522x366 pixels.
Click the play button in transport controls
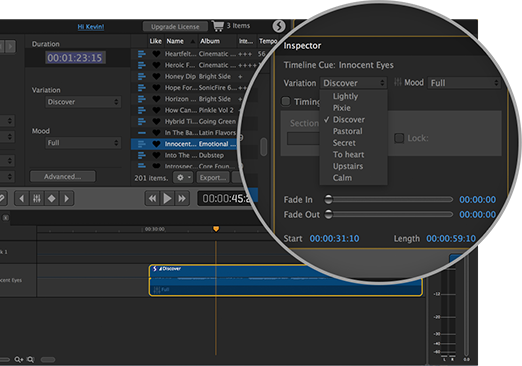(x=167, y=198)
